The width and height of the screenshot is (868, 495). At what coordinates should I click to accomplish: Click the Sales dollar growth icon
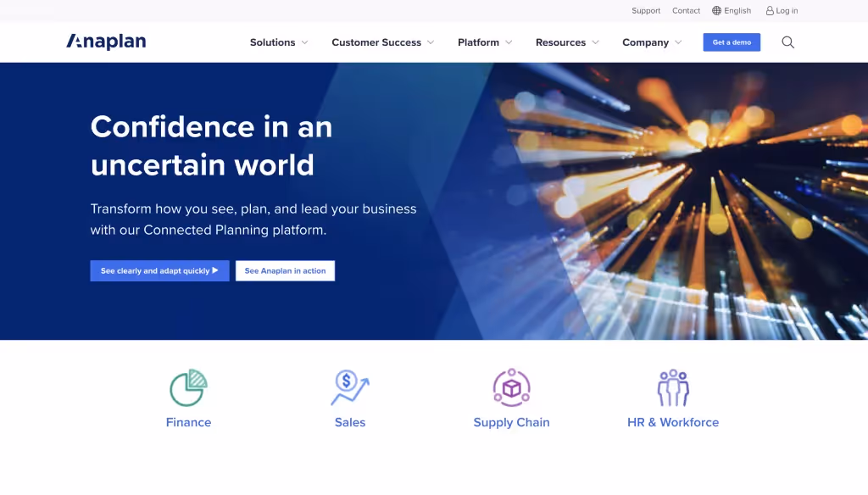click(x=350, y=387)
